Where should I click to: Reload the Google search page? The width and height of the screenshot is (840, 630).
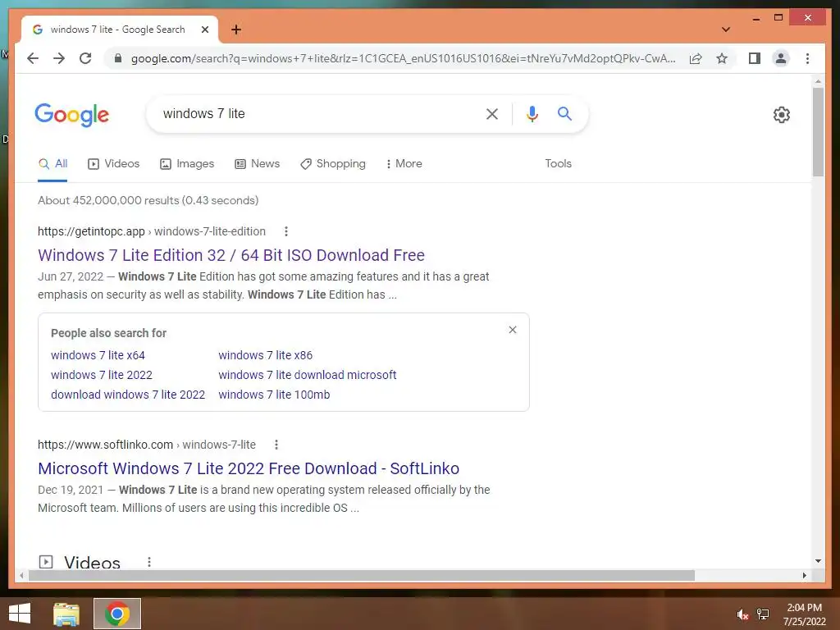(85, 58)
